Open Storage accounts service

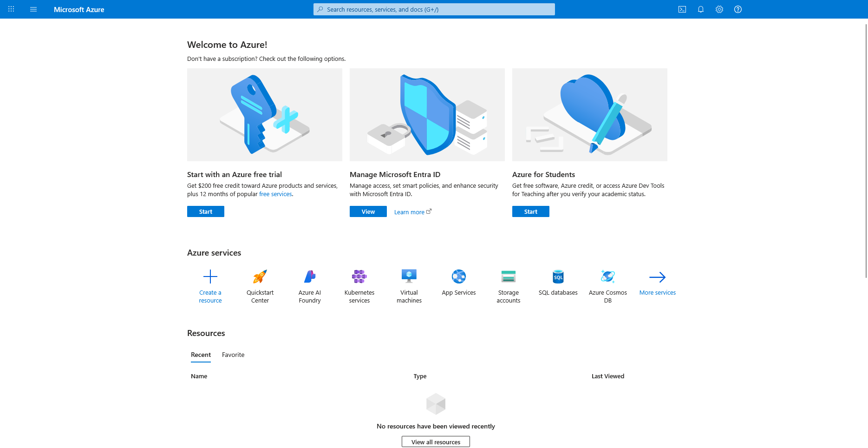pyautogui.click(x=509, y=277)
